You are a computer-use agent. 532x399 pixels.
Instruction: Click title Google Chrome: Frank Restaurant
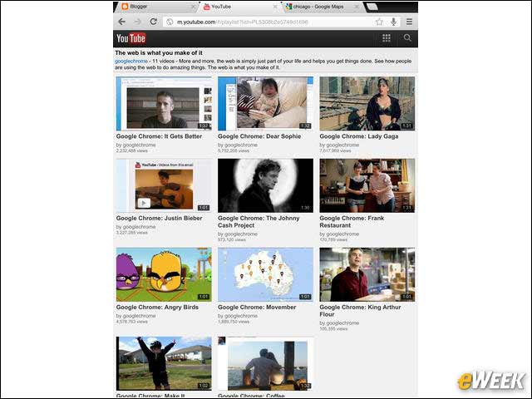352,222
